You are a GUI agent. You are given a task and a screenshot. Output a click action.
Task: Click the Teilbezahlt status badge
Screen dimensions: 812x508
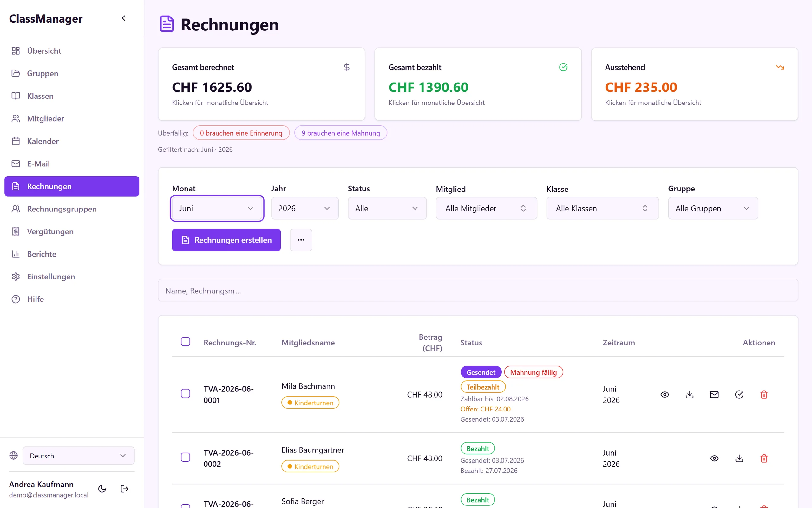coord(483,387)
